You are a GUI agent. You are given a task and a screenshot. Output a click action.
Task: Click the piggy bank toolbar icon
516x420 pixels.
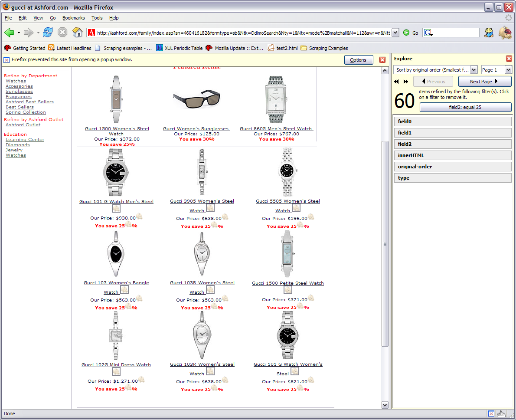(x=505, y=33)
